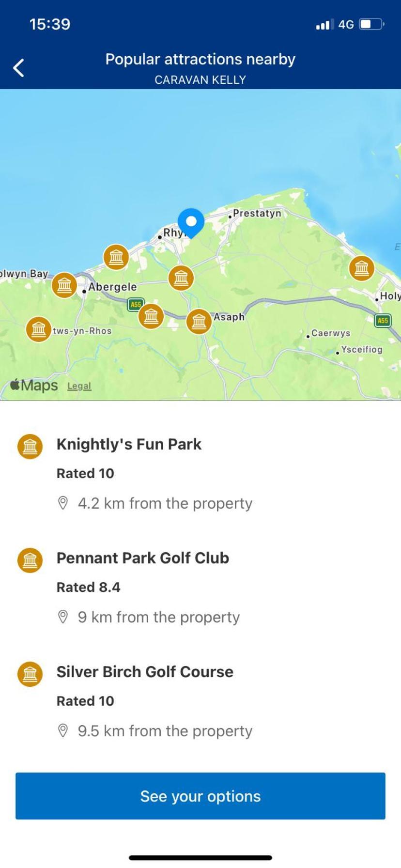The height and width of the screenshot is (868, 401).
Task: Tap the attraction marker by tws-yn-Rhos
Action: [x=39, y=329]
